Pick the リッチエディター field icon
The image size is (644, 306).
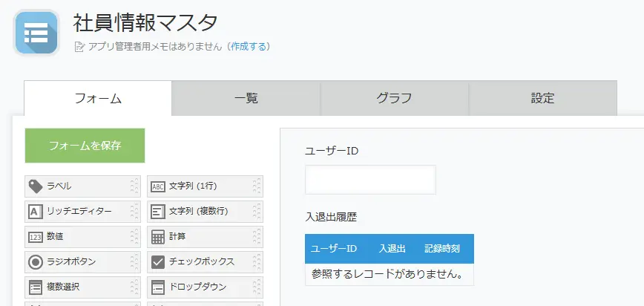[36, 212]
